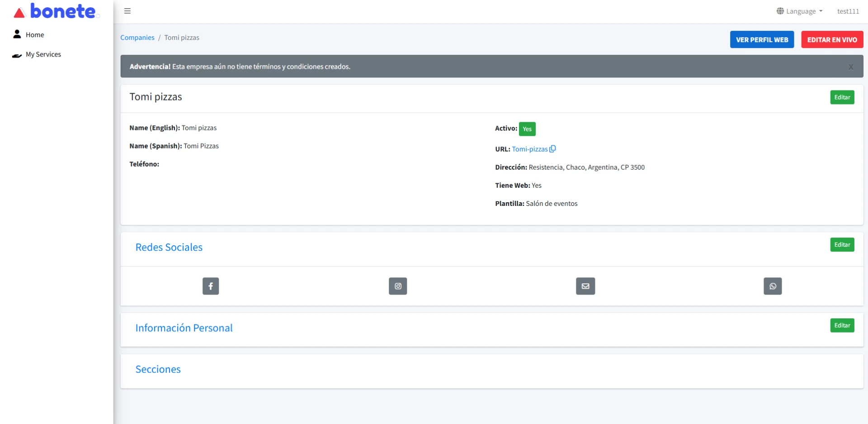Screen dimensions: 868x424
Task: Click the Facebook social network icon
Action: (211, 286)
